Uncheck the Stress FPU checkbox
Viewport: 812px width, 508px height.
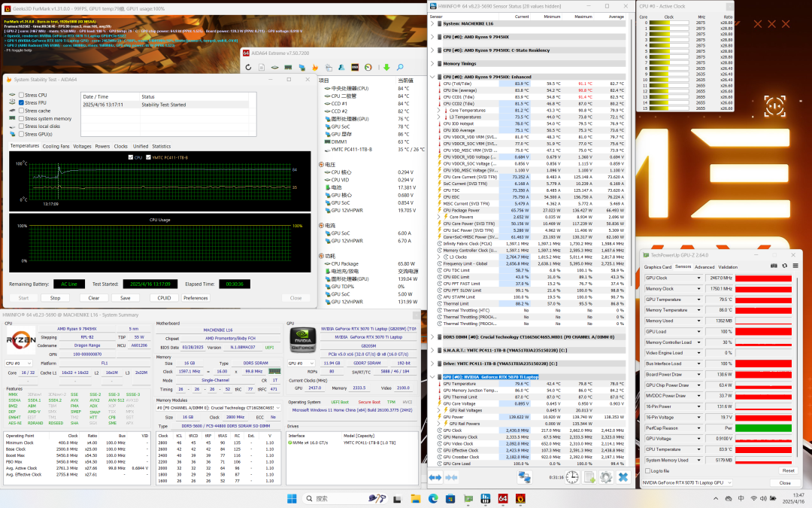tap(21, 102)
